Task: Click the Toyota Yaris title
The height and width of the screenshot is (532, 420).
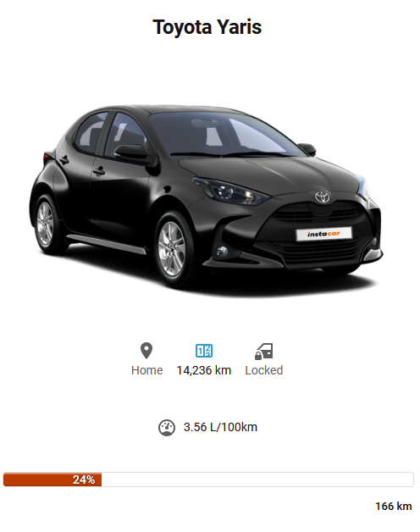Action: click(207, 27)
